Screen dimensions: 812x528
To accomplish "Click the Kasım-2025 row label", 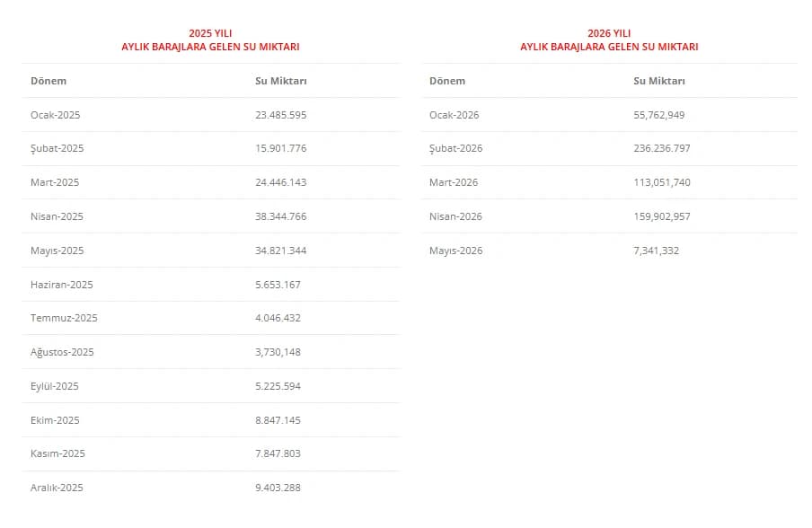I will coord(57,453).
